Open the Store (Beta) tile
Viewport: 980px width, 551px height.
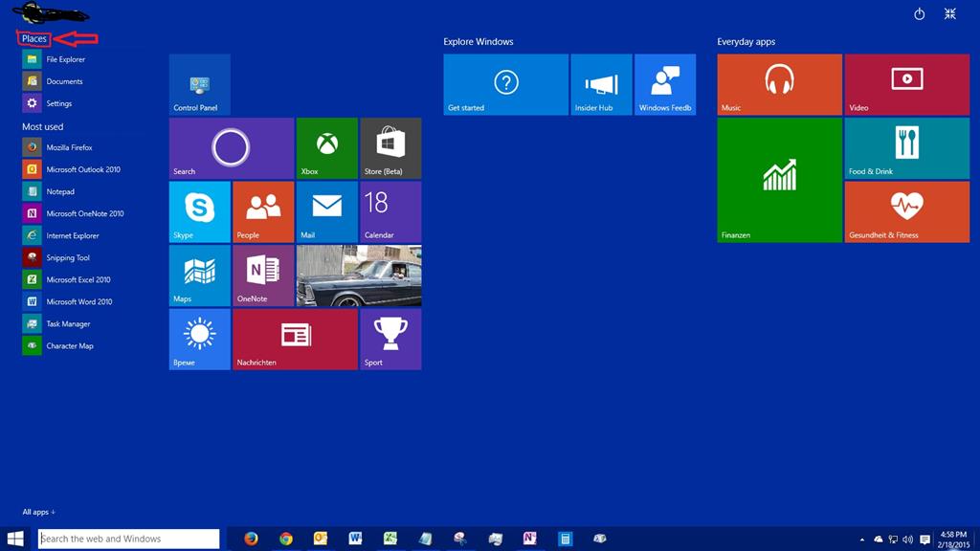[x=390, y=148]
